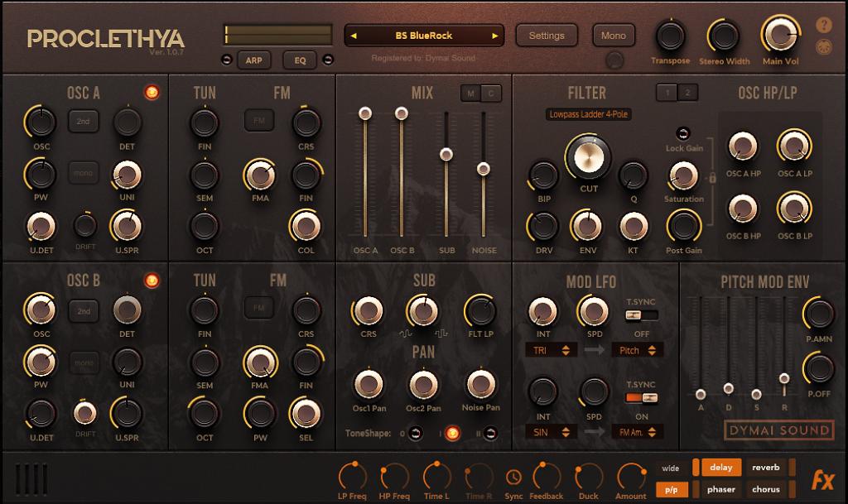The width and height of the screenshot is (848, 504).
Task: Select the chorus effect tab
Action: tap(766, 489)
